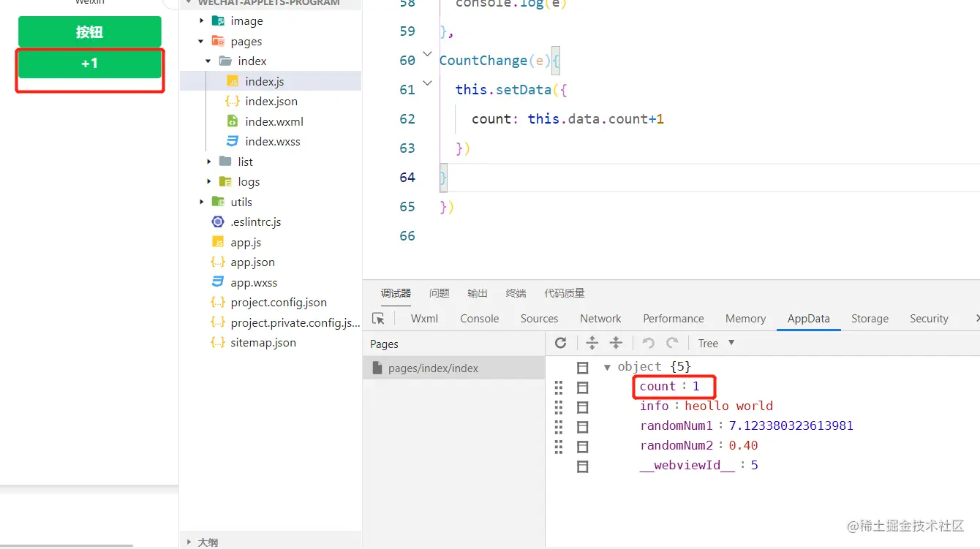Click the element inspector picker icon

pos(378,319)
